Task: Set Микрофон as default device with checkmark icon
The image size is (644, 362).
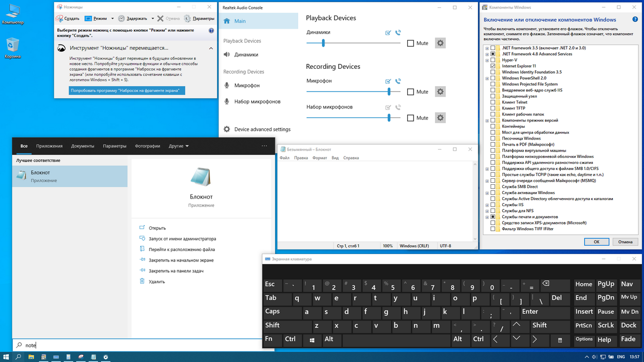Action: click(x=388, y=81)
